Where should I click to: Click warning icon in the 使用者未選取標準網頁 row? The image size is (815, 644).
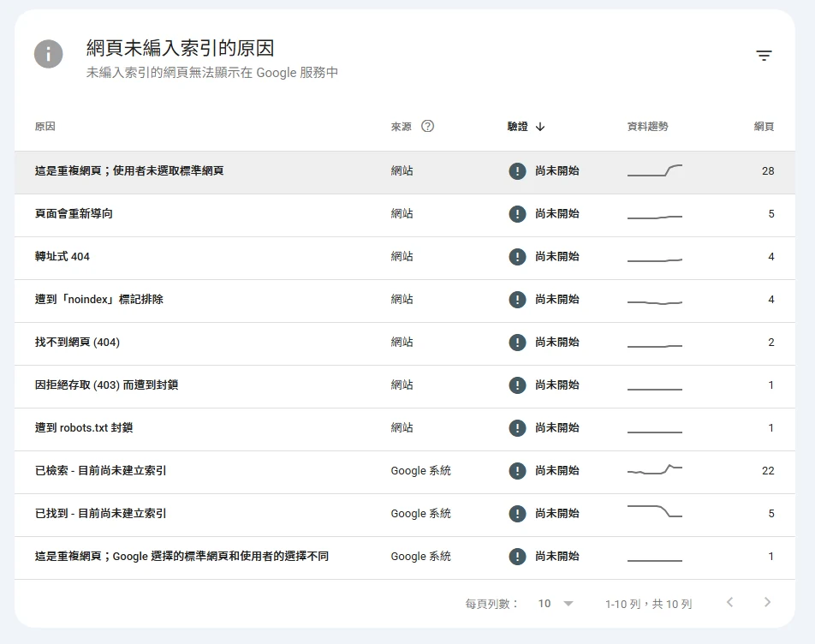click(517, 171)
